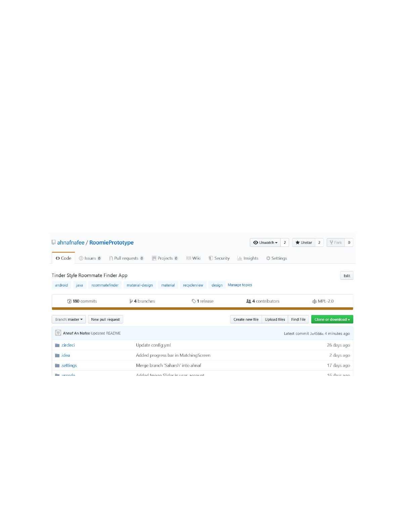Open the Projects tab
Viewport: 411px width, 532px height.
[x=165, y=258]
